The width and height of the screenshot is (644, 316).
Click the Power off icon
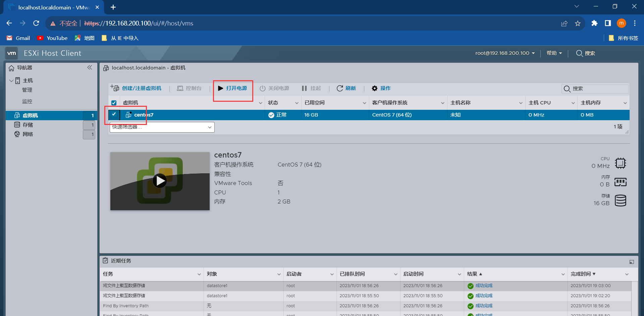pos(263,88)
